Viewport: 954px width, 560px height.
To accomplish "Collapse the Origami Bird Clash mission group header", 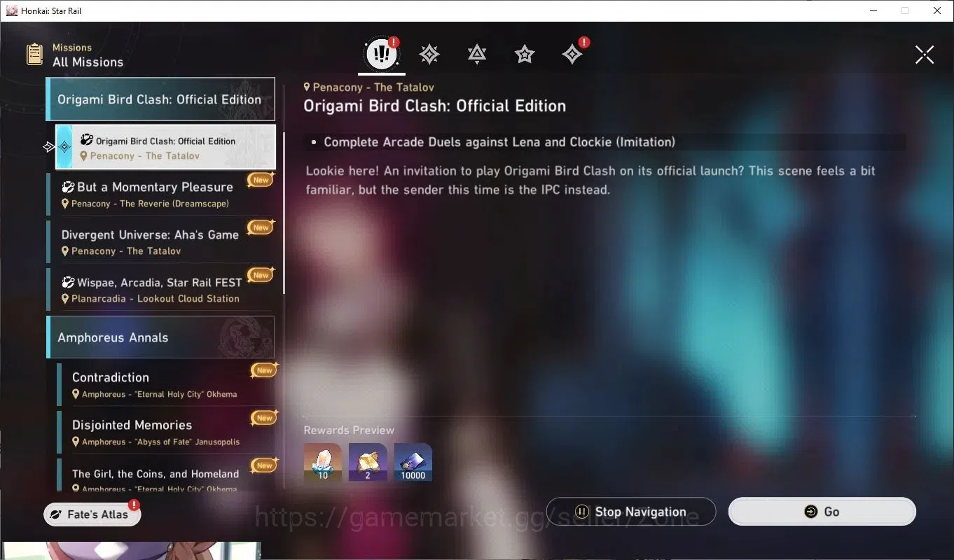I will click(160, 99).
